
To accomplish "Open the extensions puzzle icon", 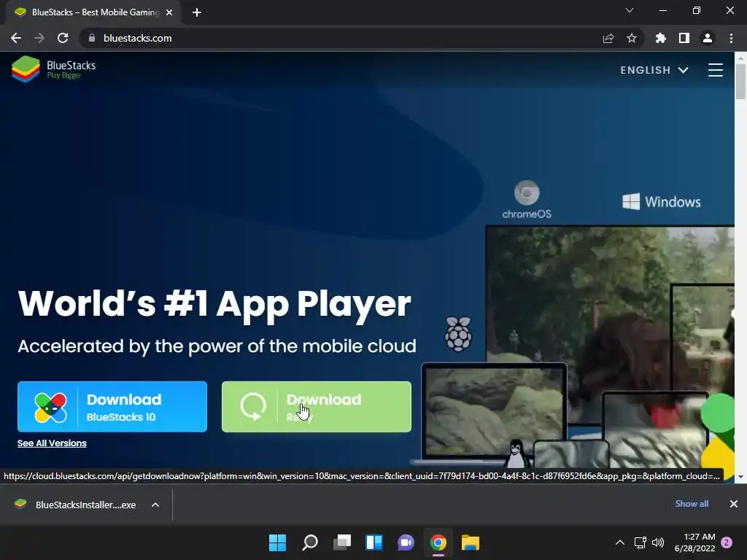I will 661,38.
